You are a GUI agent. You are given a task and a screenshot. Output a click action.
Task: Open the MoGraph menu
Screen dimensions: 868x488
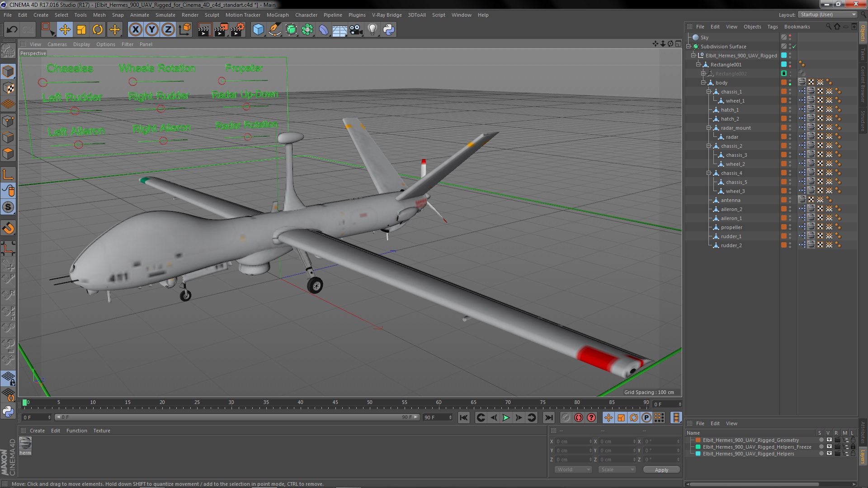coord(278,15)
